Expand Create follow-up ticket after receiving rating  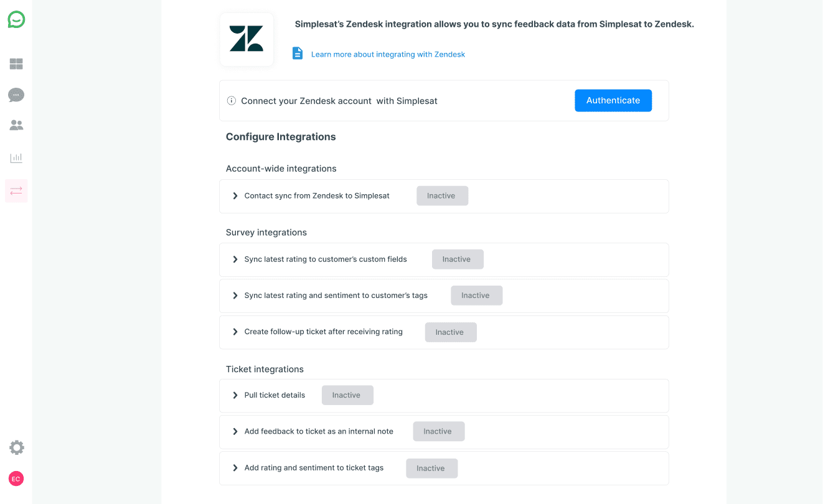coord(235,332)
